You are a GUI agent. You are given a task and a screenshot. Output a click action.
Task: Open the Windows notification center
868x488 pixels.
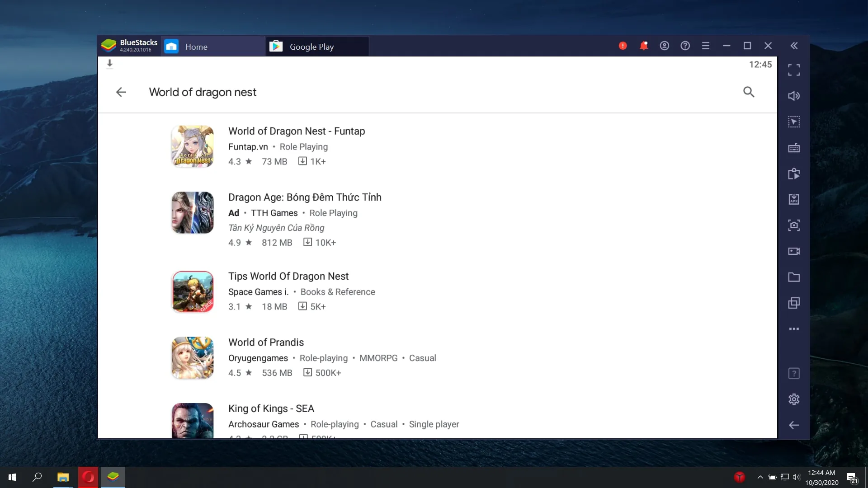click(852, 478)
